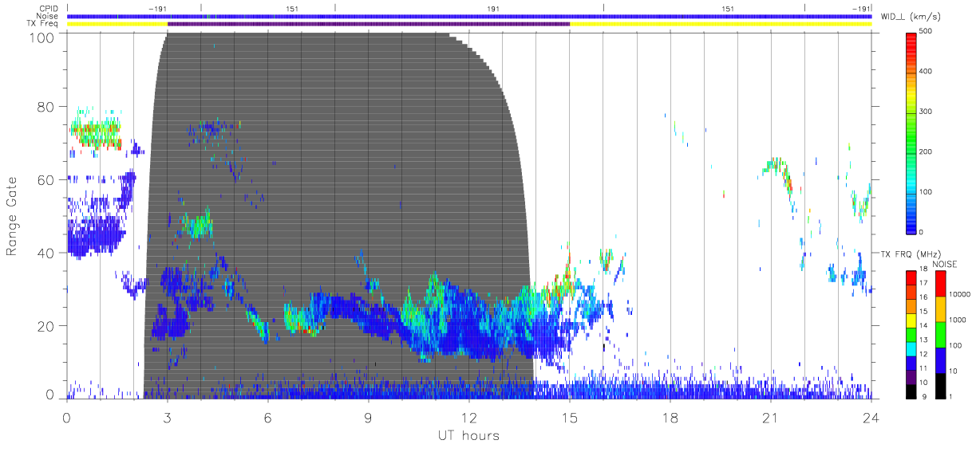Pick the green segment of NOISE colorbar

(x=940, y=335)
